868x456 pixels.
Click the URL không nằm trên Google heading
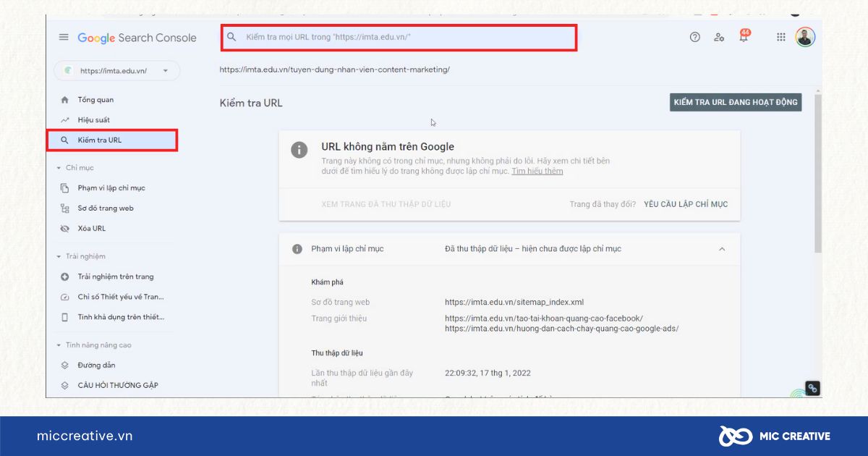point(388,147)
